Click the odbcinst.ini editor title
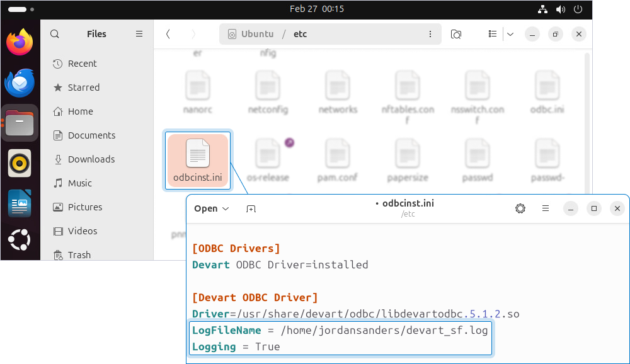 (x=408, y=203)
